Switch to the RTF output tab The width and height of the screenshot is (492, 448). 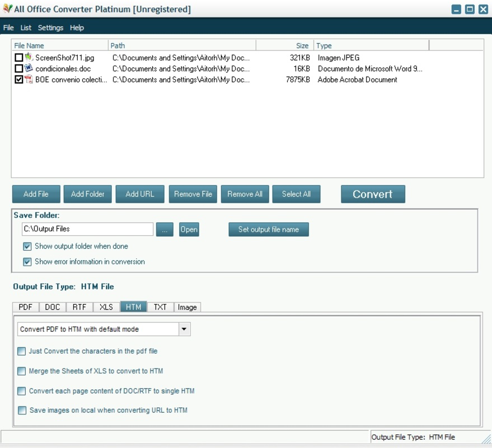click(79, 307)
